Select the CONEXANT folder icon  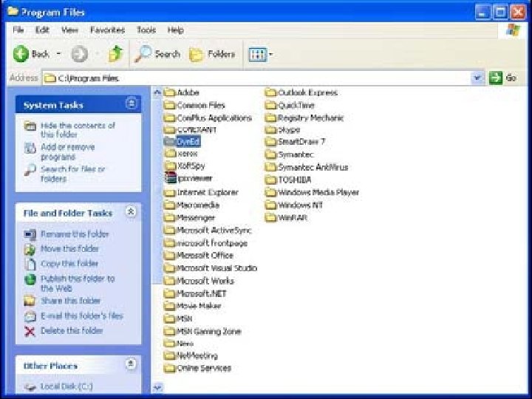169,130
